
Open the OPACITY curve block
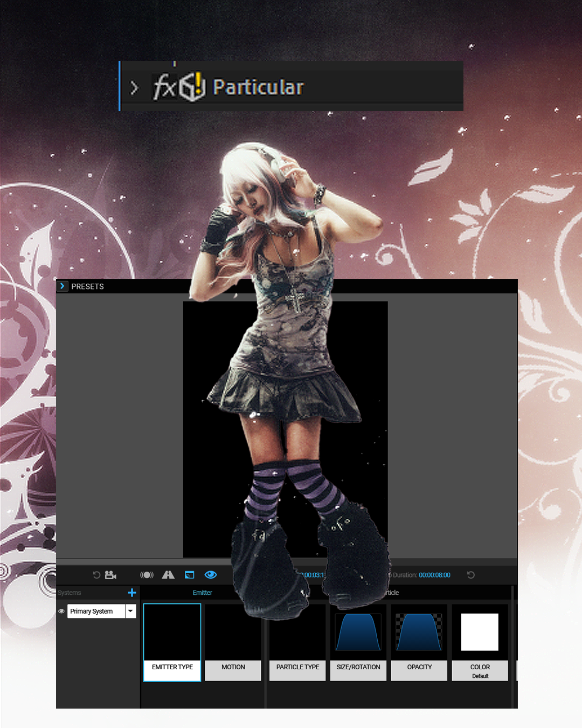pos(419,642)
